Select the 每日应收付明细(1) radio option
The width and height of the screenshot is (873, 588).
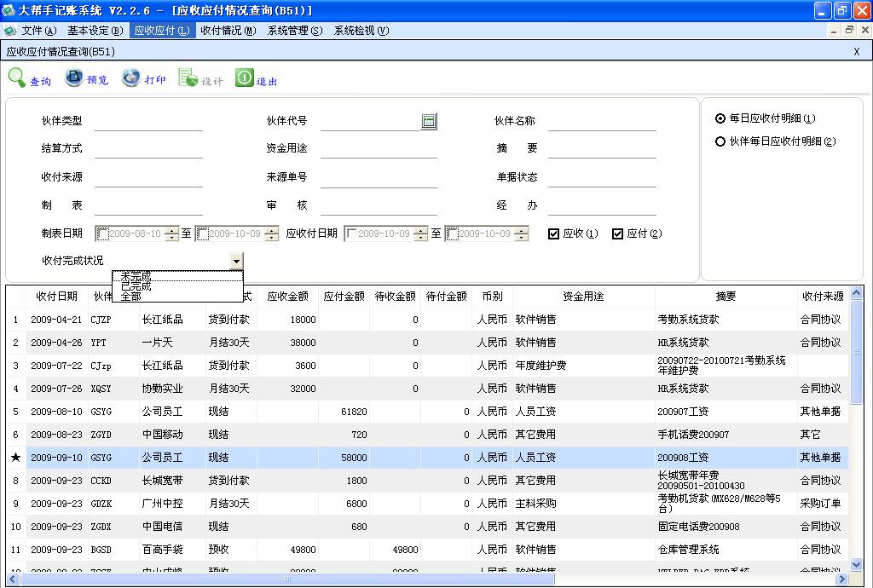click(720, 118)
